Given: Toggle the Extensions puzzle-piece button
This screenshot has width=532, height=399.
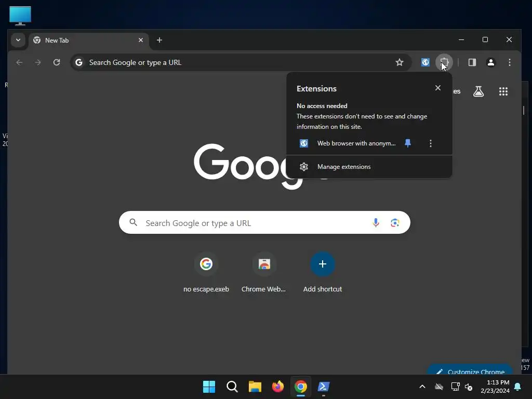Looking at the screenshot, I should [444, 62].
